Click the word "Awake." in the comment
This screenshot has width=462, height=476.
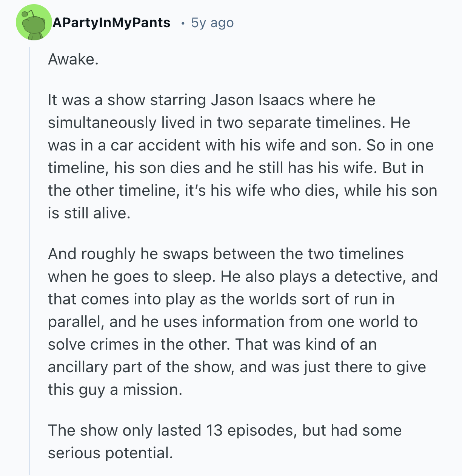(x=73, y=59)
